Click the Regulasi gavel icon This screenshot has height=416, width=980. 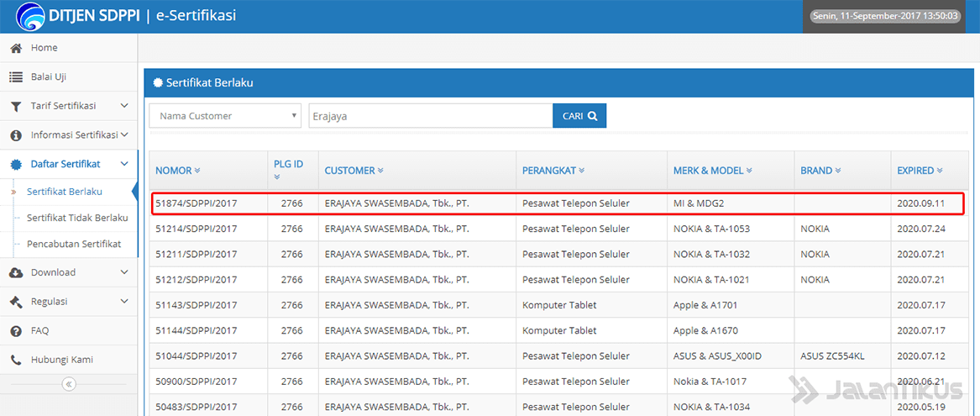[15, 302]
